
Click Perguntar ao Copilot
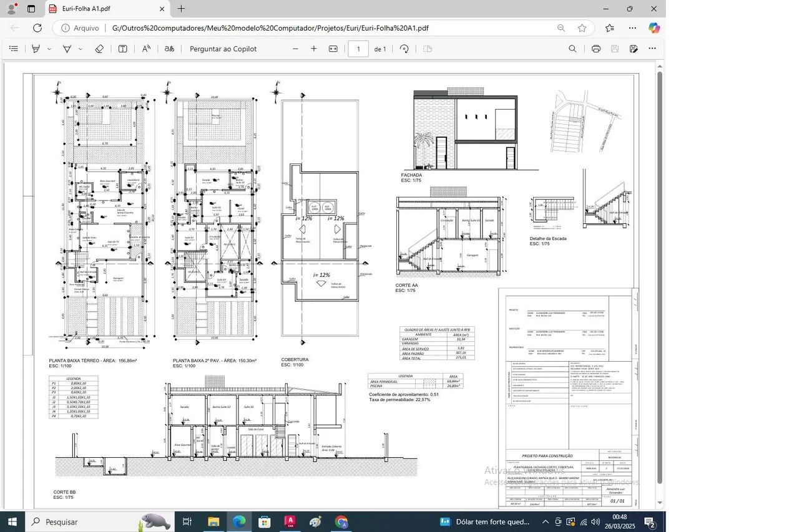(223, 49)
